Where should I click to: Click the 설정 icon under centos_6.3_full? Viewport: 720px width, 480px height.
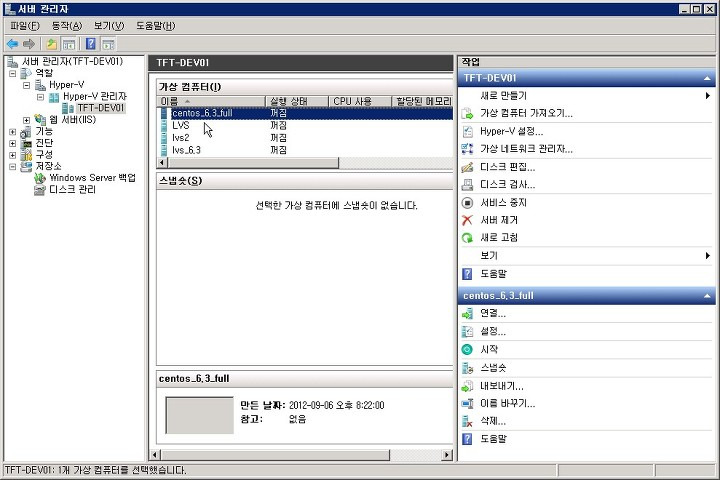click(467, 332)
